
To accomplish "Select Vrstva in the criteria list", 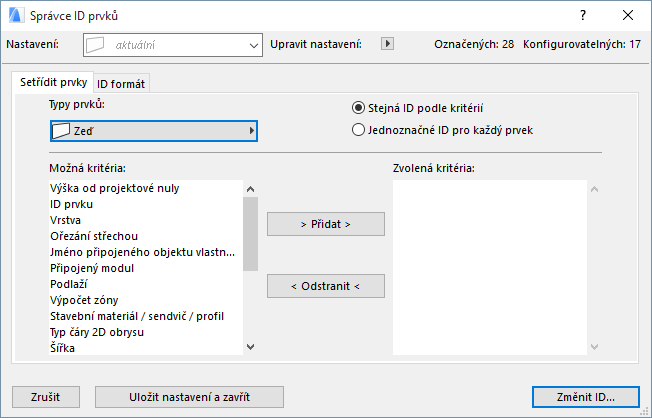I will coord(66,220).
